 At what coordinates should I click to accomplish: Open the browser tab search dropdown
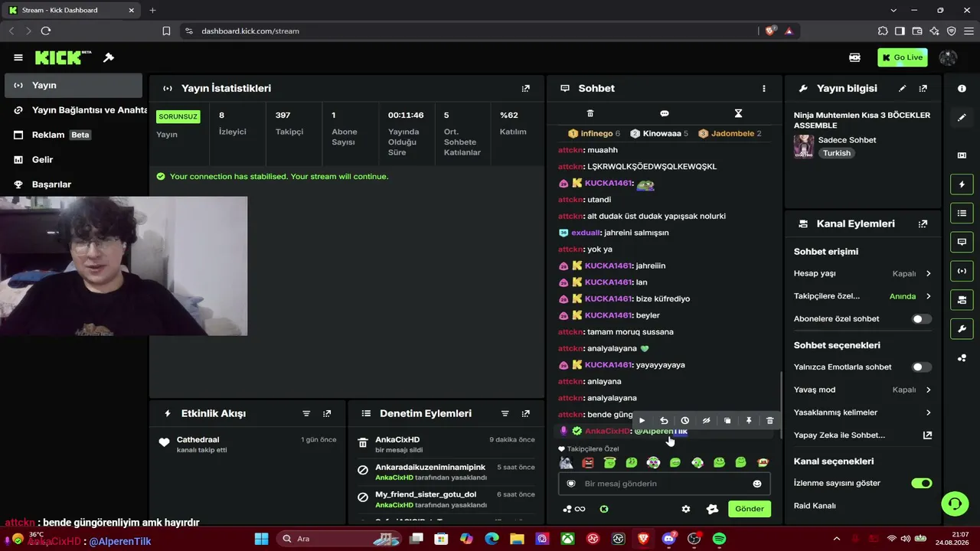click(x=893, y=10)
